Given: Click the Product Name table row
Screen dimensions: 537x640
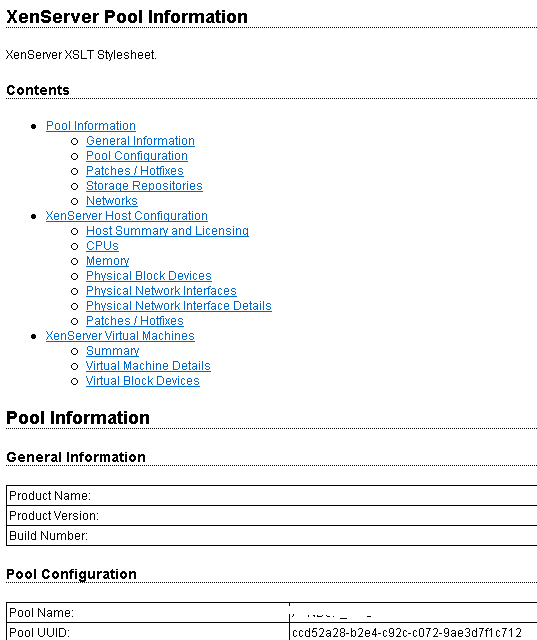Looking at the screenshot, I should (272, 496).
